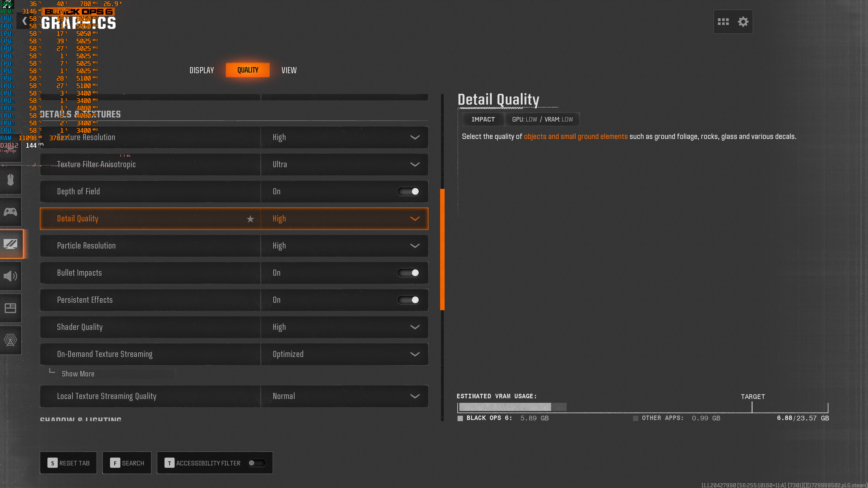
Task: Click the Reset Tab button
Action: coord(68,463)
